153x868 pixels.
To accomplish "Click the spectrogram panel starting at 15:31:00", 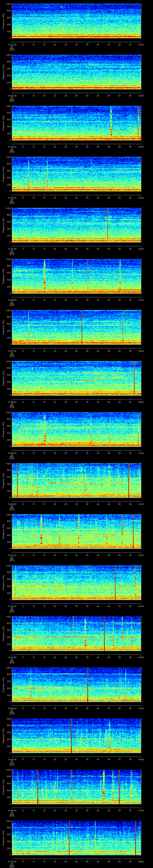I will click(76, 21).
